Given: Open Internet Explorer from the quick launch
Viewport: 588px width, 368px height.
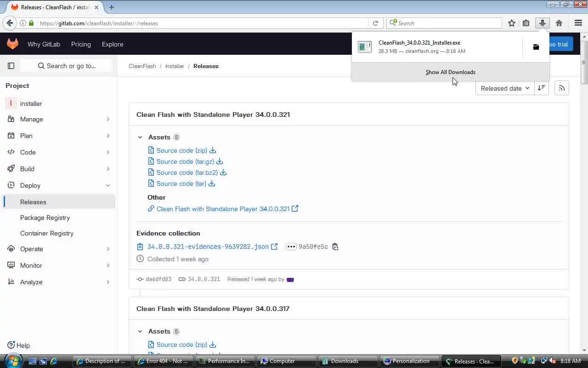Looking at the screenshot, I should (54, 361).
